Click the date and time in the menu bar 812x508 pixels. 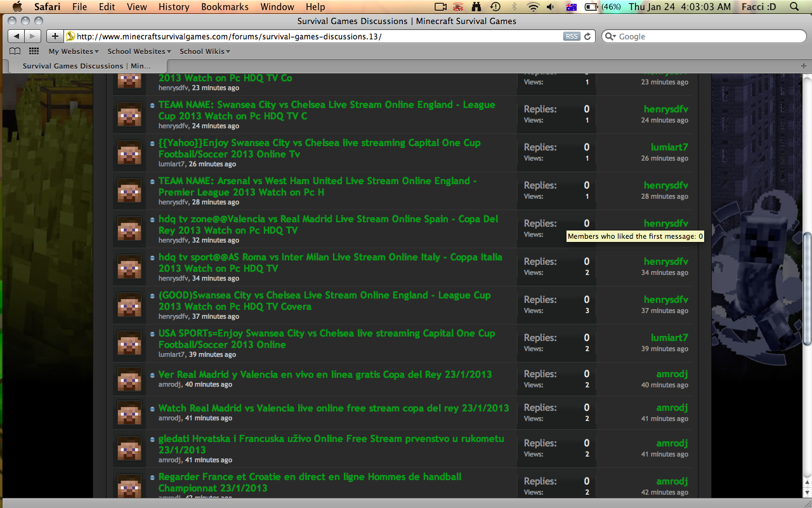[678, 7]
